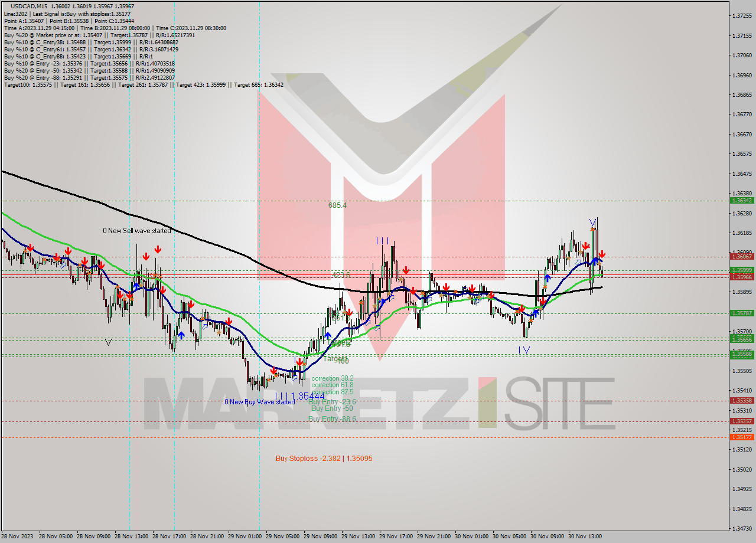Screen dimensions: 756x543
Task: Click the red 1.35257 price level tag
Action: point(742,421)
